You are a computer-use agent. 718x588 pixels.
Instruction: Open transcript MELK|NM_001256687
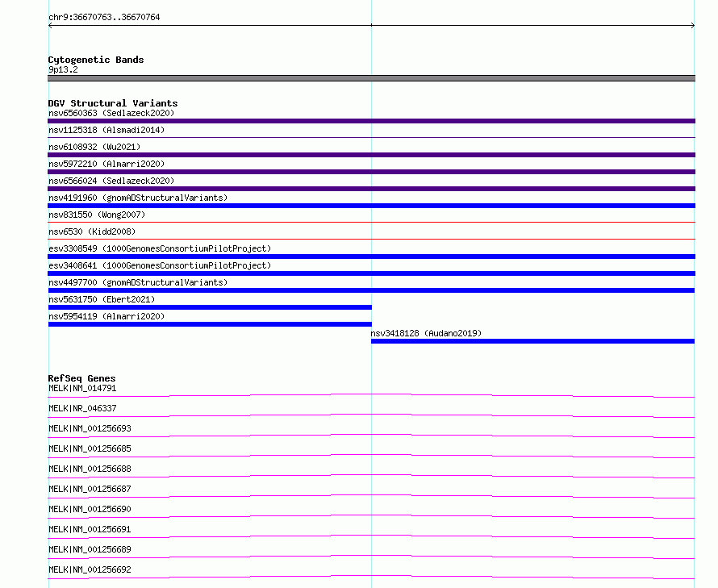coord(90,489)
